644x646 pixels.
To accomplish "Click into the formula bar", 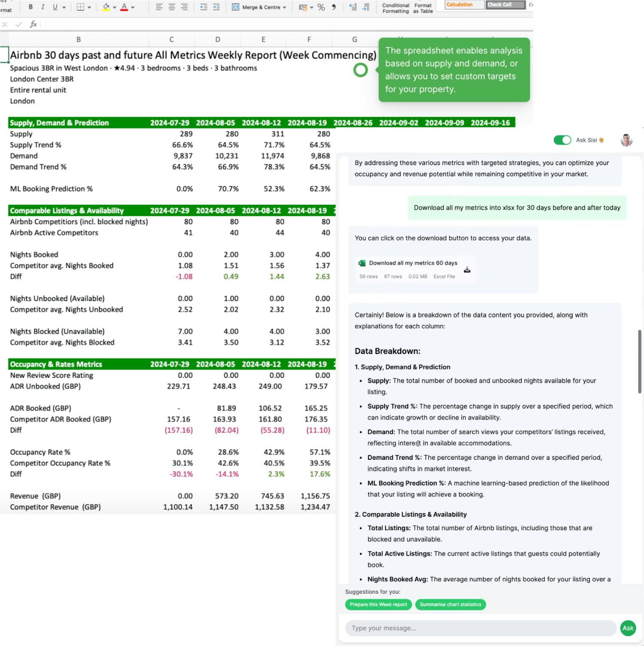I will pos(287,24).
